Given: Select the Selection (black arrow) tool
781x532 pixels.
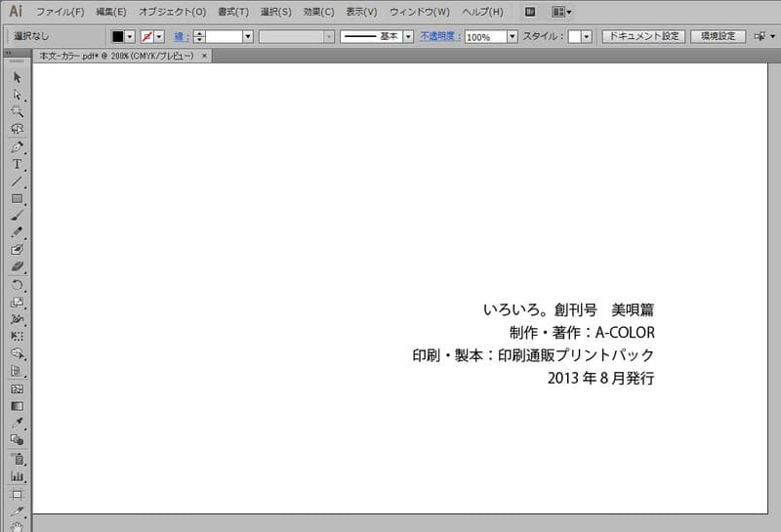Looking at the screenshot, I should [17, 77].
